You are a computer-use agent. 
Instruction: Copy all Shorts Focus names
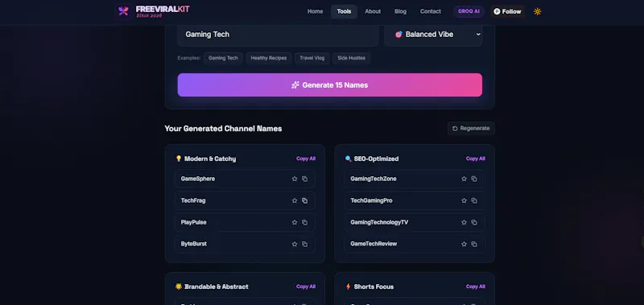[x=476, y=287]
